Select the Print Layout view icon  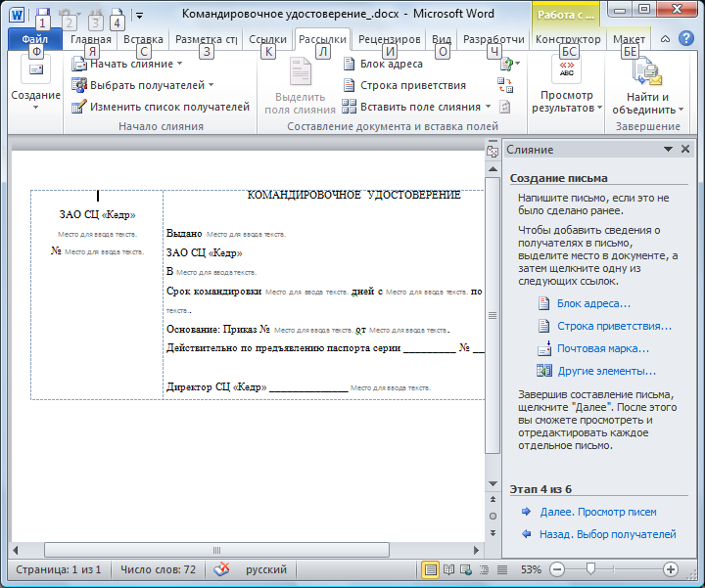tap(430, 569)
